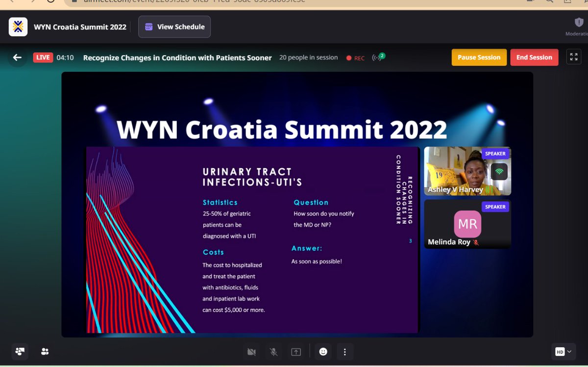
Task: Click the 'Answer:' heading on slide
Action: (307, 248)
